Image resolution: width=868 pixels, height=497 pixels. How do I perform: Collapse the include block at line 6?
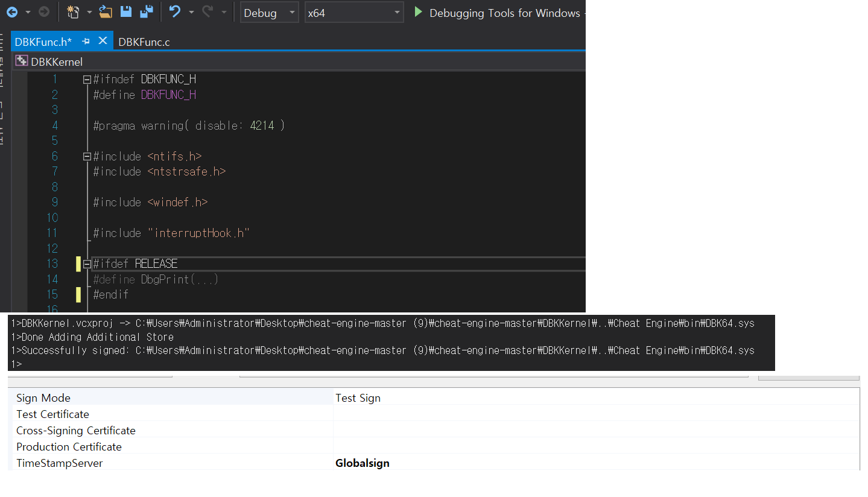click(86, 156)
